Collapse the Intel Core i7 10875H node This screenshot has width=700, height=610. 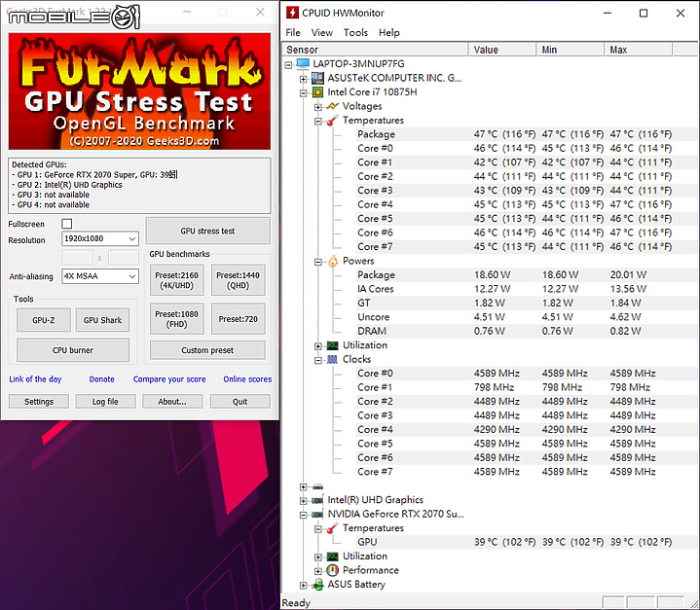pyautogui.click(x=304, y=93)
